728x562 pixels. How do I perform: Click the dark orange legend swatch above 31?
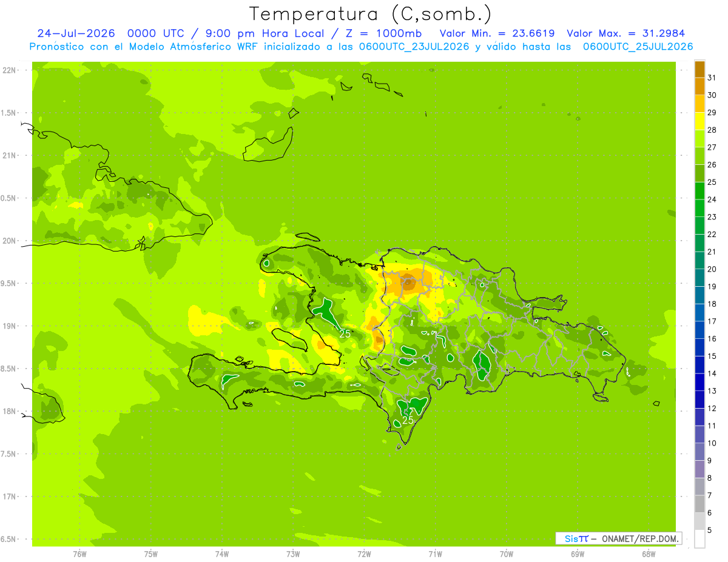point(699,69)
